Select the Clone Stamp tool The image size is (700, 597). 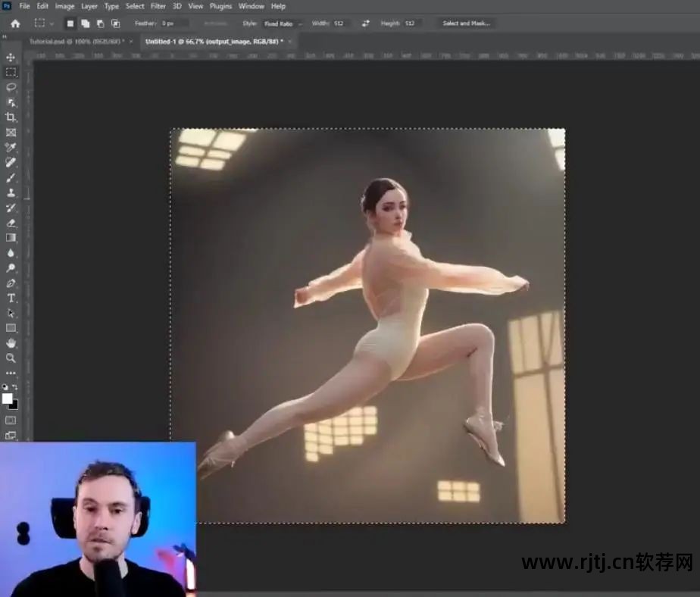pyautogui.click(x=11, y=192)
